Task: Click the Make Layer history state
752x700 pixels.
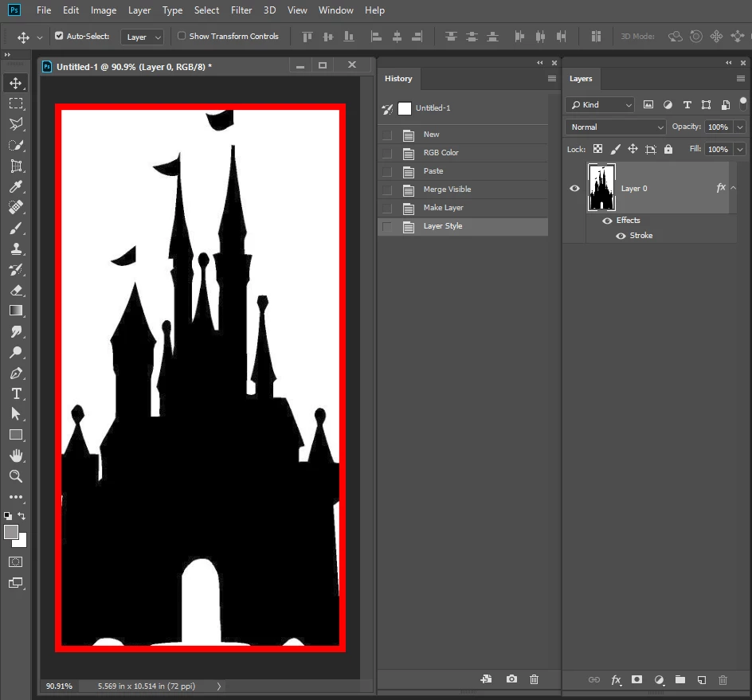Action: tap(443, 208)
